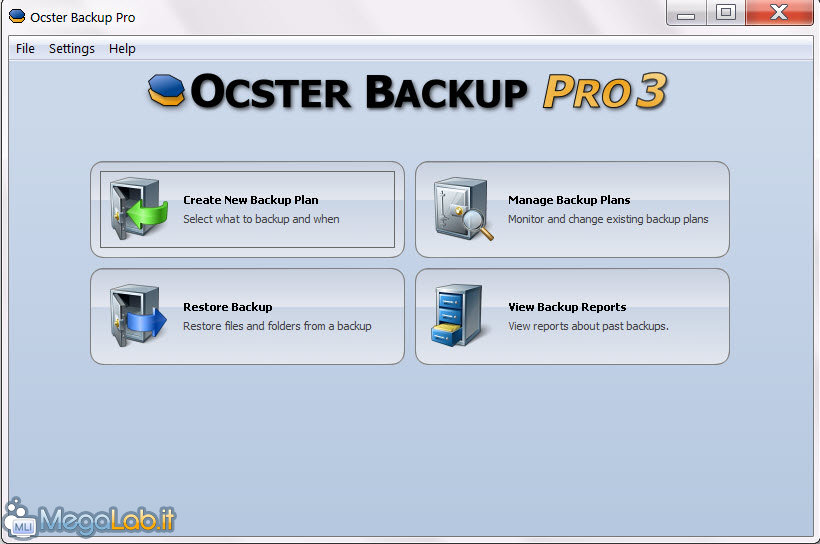This screenshot has height=544, width=820.
Task: Click the safe with blue arrow icon
Action: [x=138, y=315]
